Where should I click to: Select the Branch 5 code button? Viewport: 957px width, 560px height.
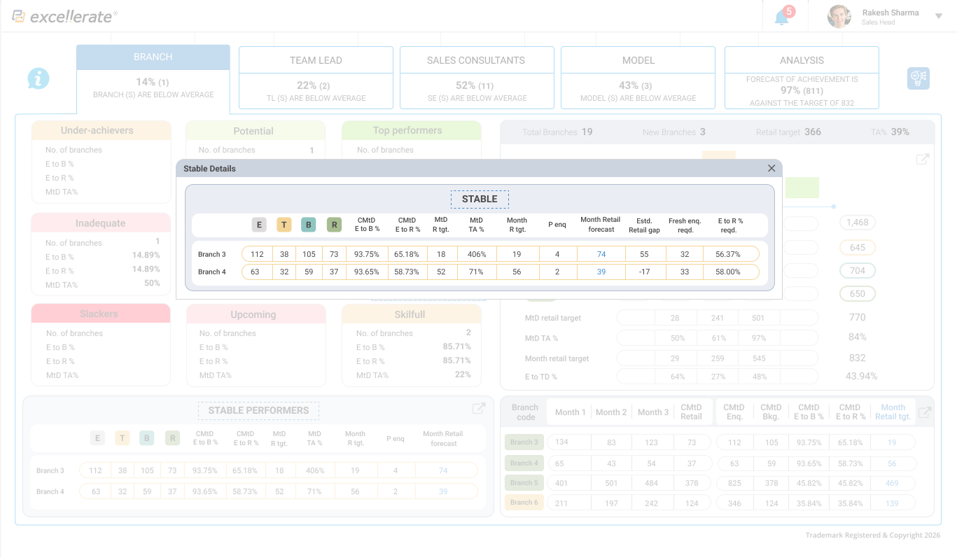click(x=524, y=482)
